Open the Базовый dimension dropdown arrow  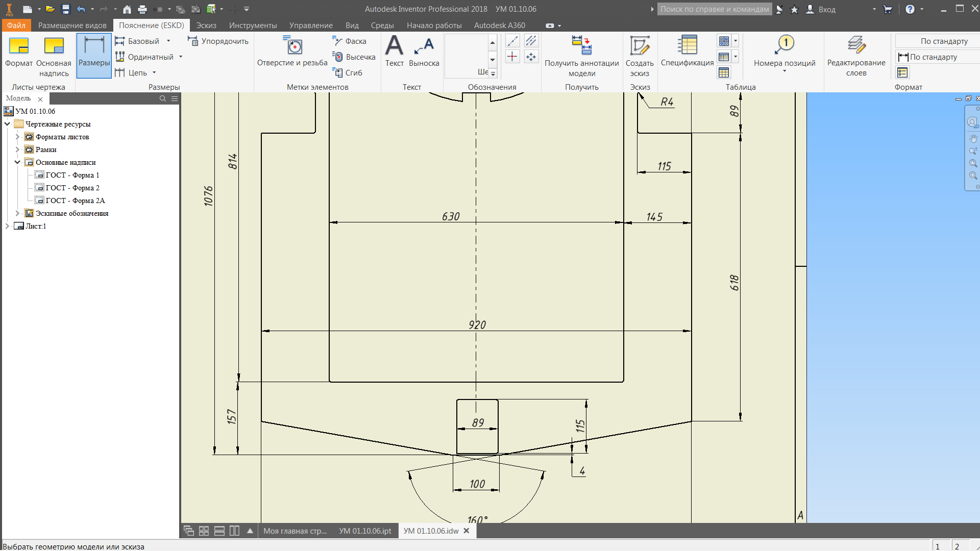168,41
